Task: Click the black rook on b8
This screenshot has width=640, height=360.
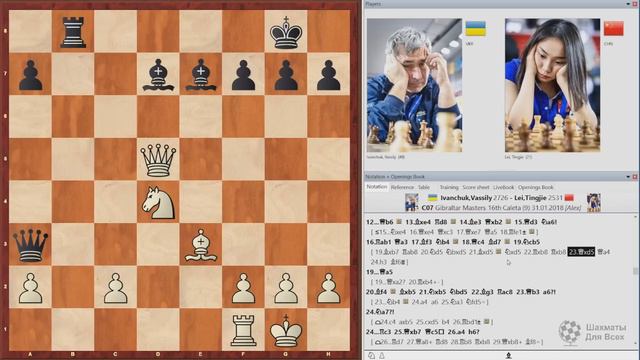Action: coord(73,33)
